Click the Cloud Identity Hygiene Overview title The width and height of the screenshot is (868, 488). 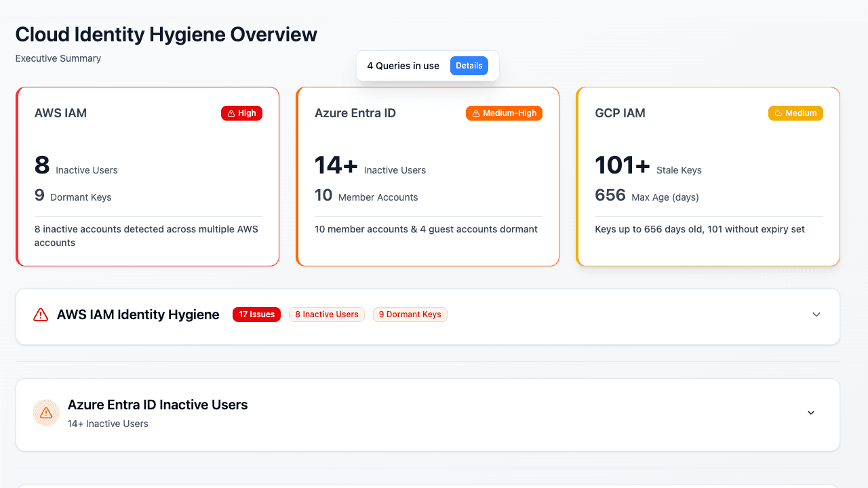(166, 35)
